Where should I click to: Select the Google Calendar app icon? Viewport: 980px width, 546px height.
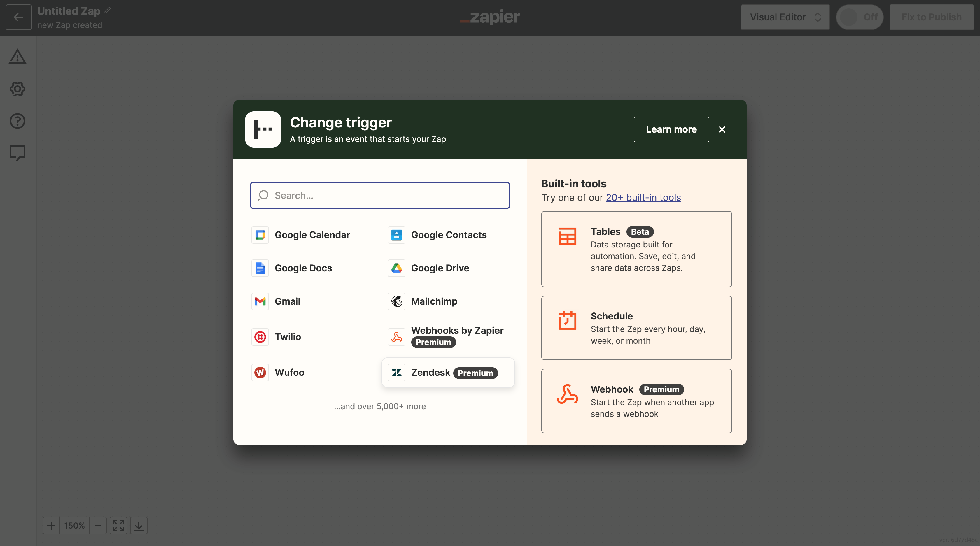click(x=260, y=235)
